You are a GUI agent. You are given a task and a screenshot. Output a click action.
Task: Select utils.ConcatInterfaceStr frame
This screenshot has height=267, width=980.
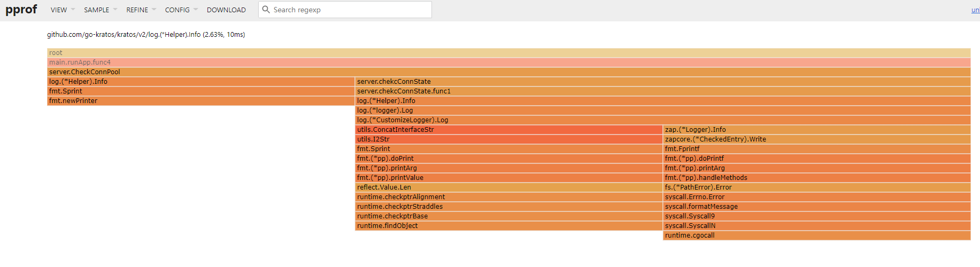[x=508, y=130]
